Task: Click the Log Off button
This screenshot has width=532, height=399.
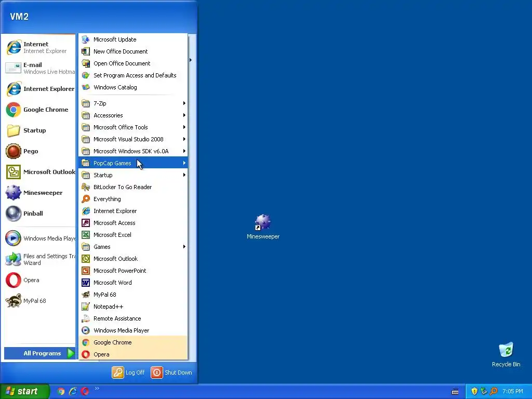Action: pyautogui.click(x=129, y=373)
